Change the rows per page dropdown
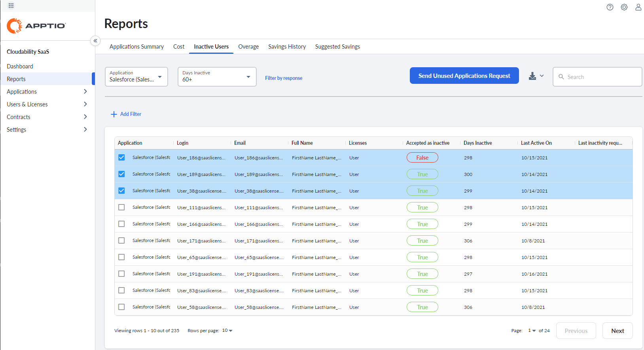The image size is (644, 350). tap(227, 331)
